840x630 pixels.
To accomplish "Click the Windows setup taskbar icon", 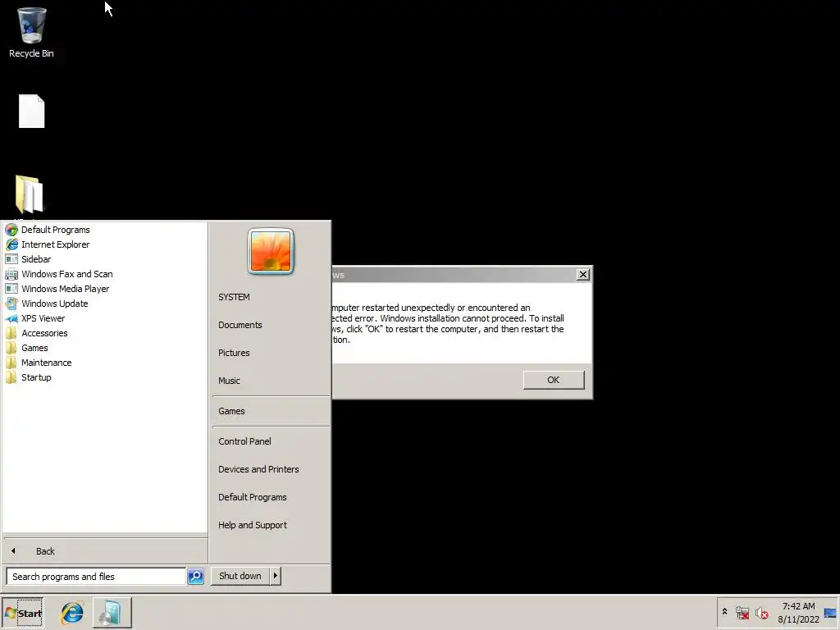I will (112, 613).
